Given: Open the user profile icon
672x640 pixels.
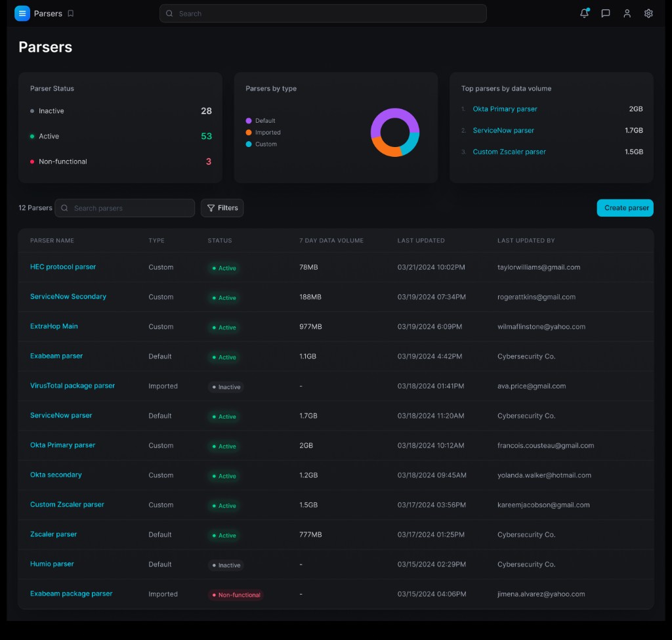Looking at the screenshot, I should tap(627, 13).
